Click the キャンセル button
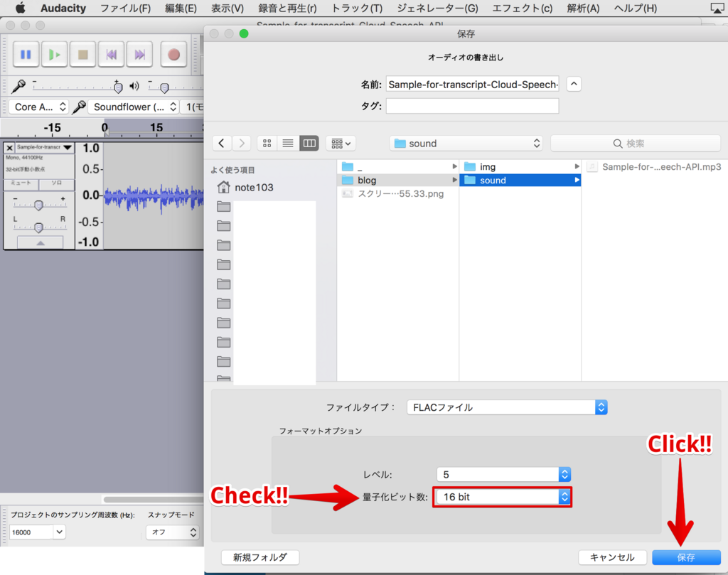The height and width of the screenshot is (575, 728). [x=612, y=557]
